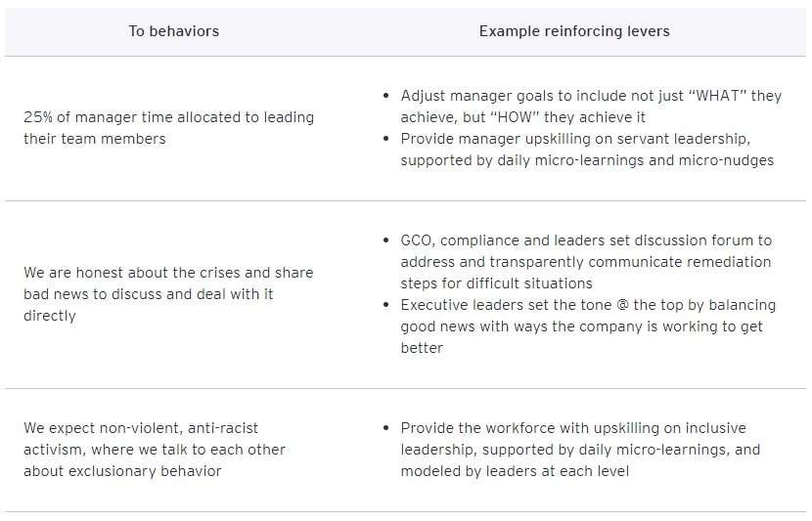The width and height of the screenshot is (812, 521).
Task: Click the quoted word "WHAT"
Action: (721, 96)
